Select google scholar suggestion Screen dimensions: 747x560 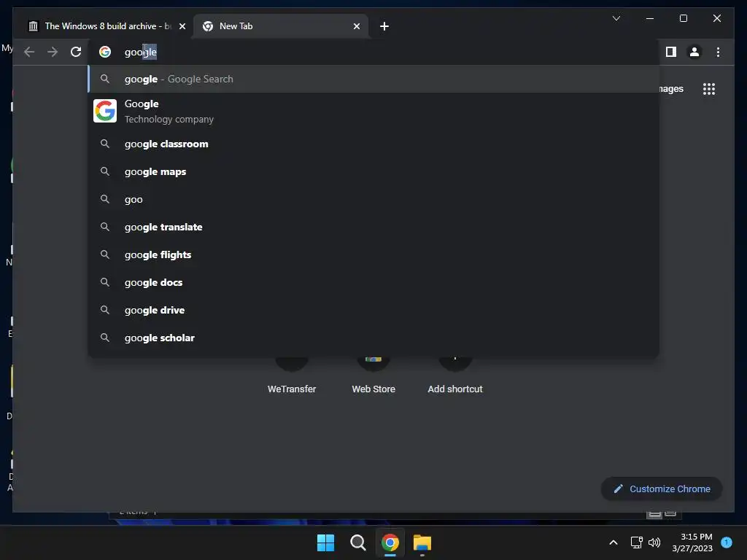pyautogui.click(x=374, y=338)
